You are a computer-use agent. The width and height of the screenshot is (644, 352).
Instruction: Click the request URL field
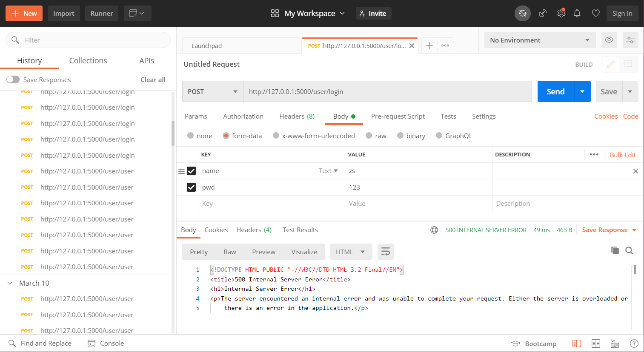(387, 91)
